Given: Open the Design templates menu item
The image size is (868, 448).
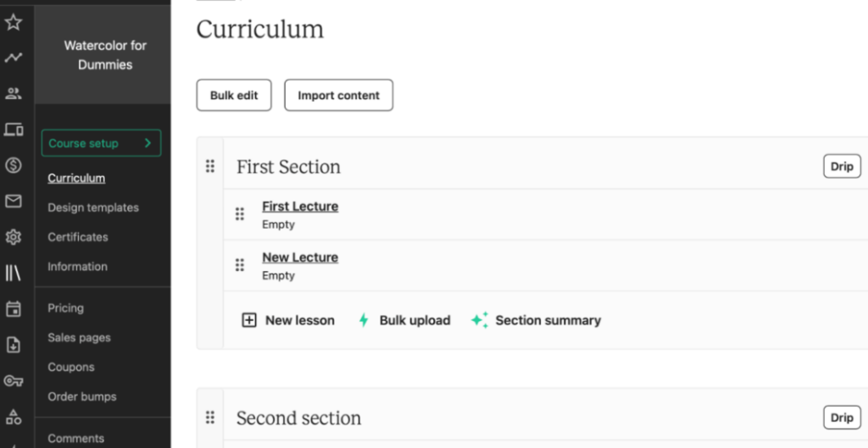Looking at the screenshot, I should click(93, 207).
